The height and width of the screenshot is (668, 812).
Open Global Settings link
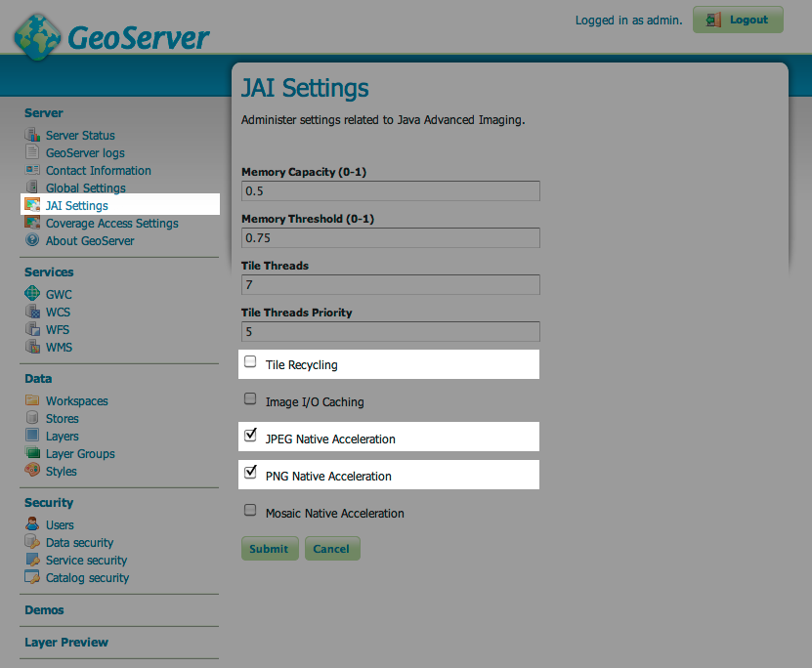[x=85, y=188]
